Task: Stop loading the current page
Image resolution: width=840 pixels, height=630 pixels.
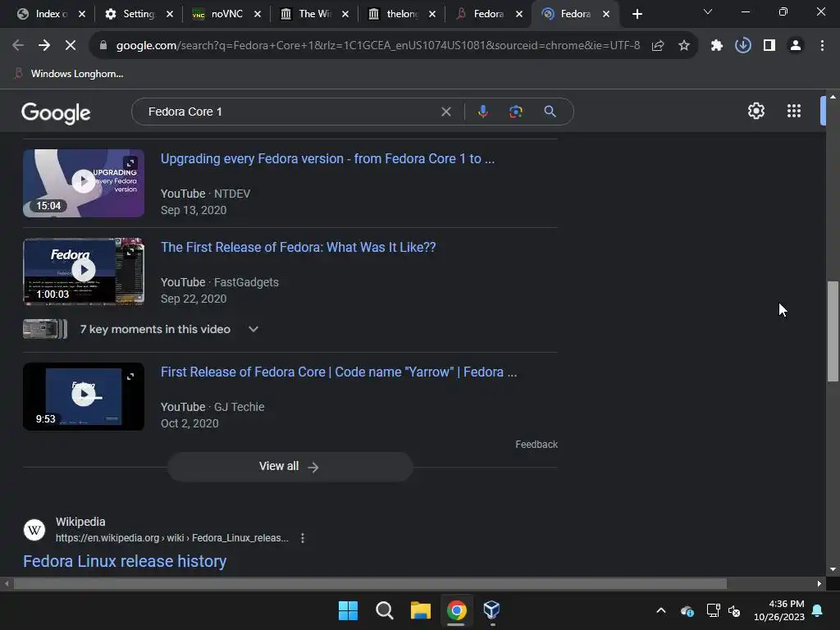Action: (x=71, y=46)
